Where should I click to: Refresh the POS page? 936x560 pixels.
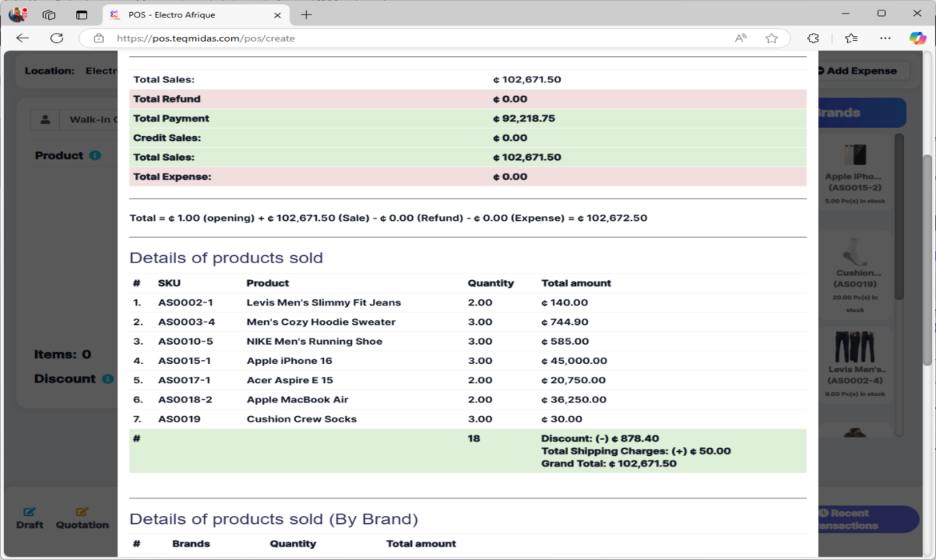coord(57,38)
